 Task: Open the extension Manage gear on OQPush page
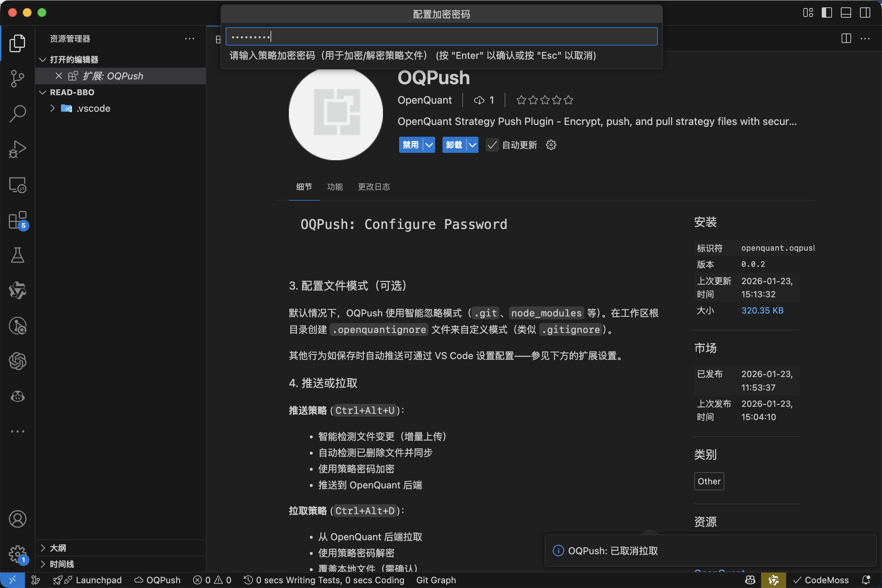(x=550, y=145)
